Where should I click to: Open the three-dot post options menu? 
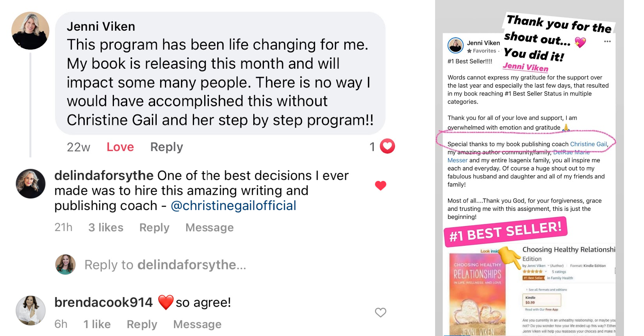point(607,42)
